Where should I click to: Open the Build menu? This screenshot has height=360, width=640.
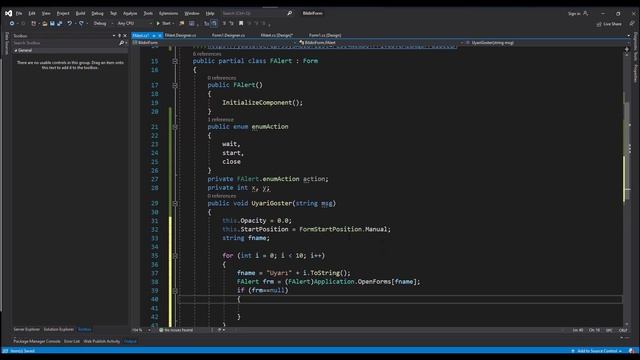[80, 13]
